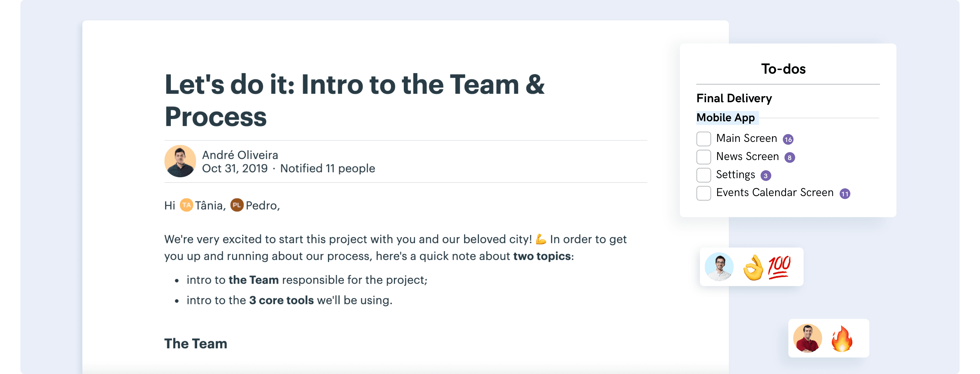The width and height of the screenshot is (980, 374).
Task: Click the glasses-wearing reactor's avatar
Action: (719, 267)
